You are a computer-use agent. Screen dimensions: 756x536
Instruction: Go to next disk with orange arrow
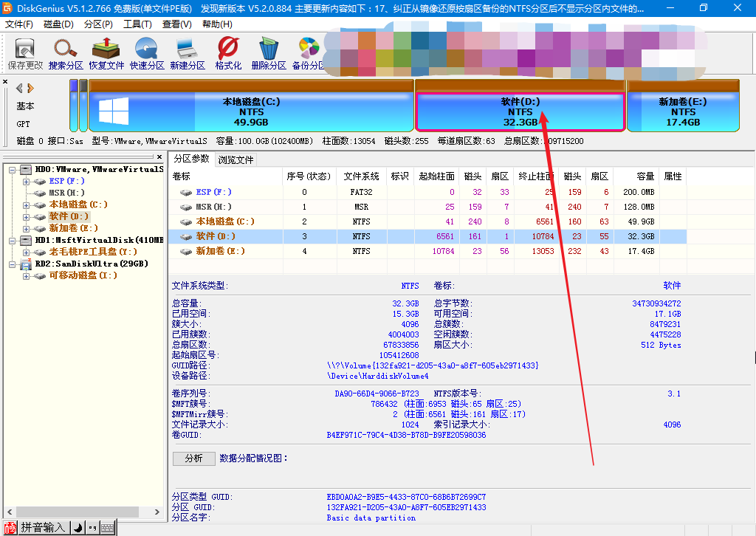coord(30,88)
